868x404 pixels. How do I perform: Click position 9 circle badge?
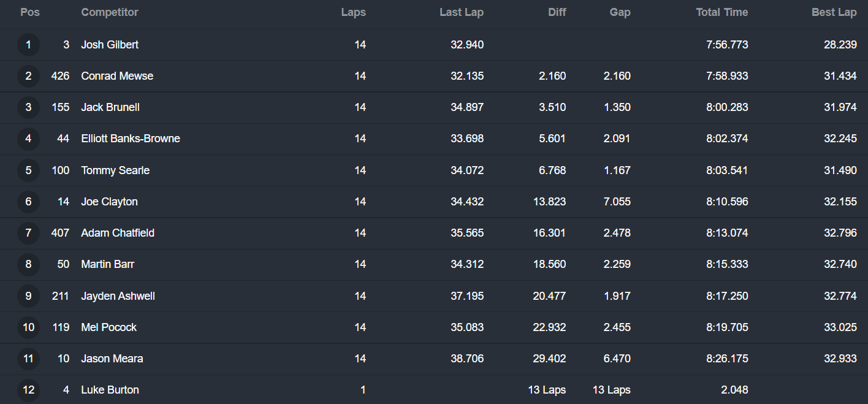pos(28,296)
